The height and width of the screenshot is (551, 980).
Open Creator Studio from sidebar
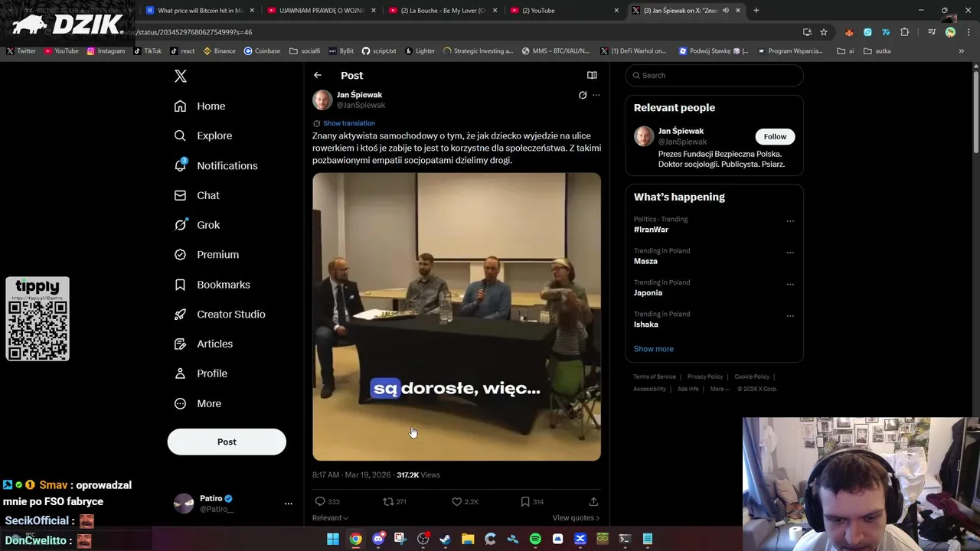click(x=219, y=315)
